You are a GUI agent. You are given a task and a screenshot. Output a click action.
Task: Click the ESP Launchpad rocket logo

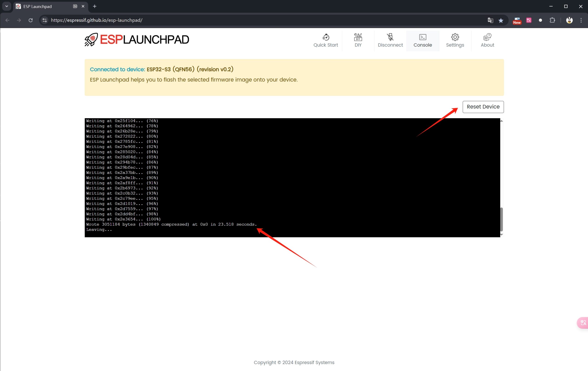(91, 40)
